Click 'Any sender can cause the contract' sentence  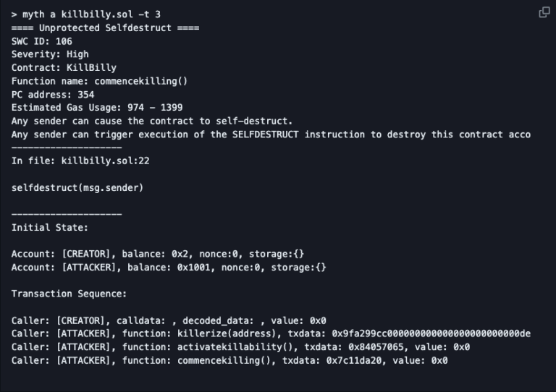pos(152,121)
